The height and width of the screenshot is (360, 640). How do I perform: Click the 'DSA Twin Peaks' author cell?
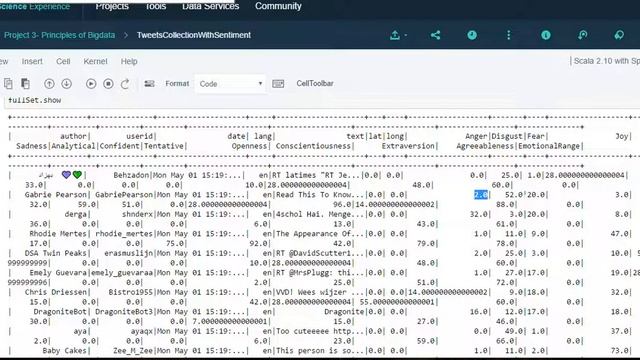(x=56, y=253)
